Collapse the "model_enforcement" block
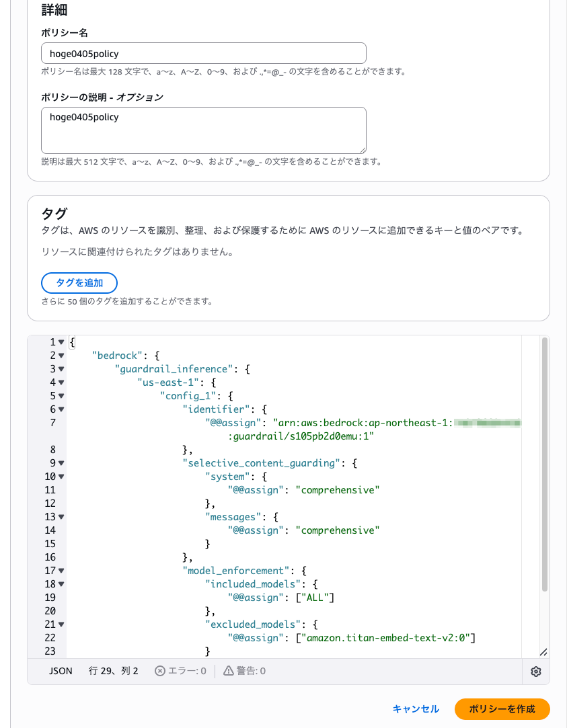 point(62,570)
